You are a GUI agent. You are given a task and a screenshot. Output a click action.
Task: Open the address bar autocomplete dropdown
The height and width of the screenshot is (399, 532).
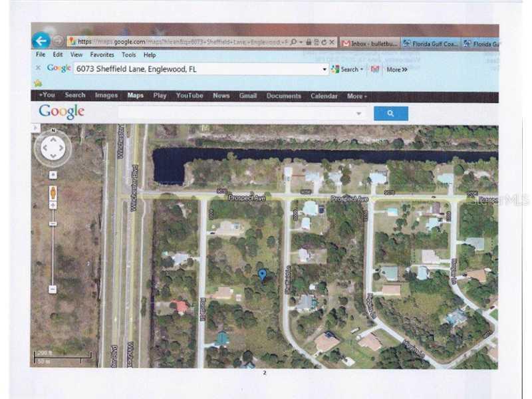(x=324, y=69)
